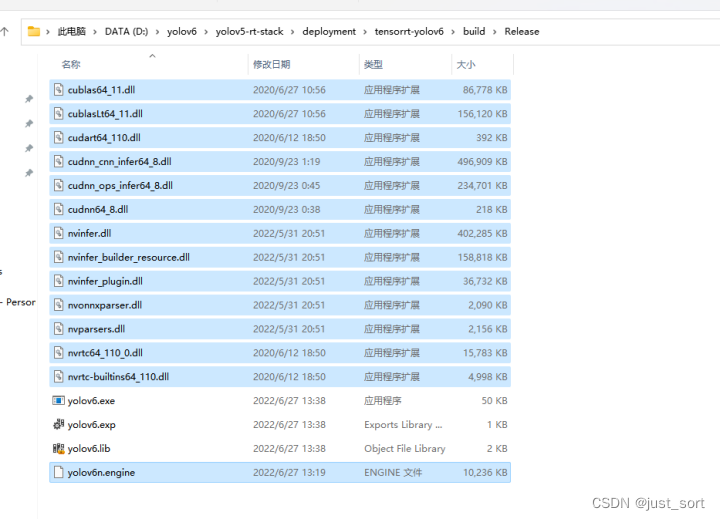720x520 pixels.
Task: Navigate to 此电脑 in address bar
Action: tap(72, 31)
